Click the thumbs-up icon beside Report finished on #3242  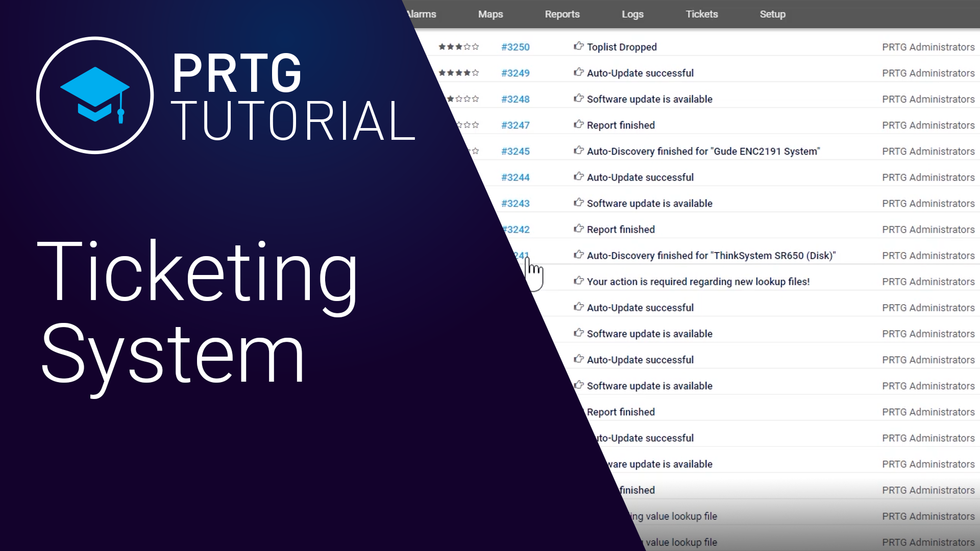pos(579,229)
